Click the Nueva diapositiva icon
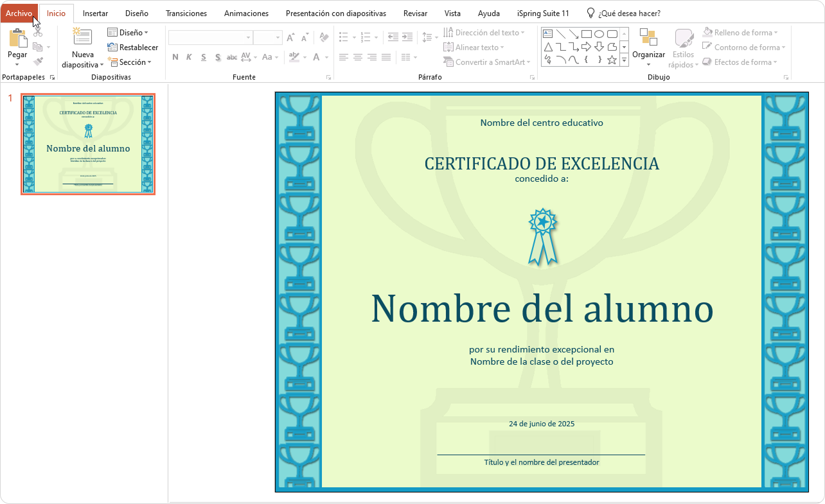 (x=82, y=38)
